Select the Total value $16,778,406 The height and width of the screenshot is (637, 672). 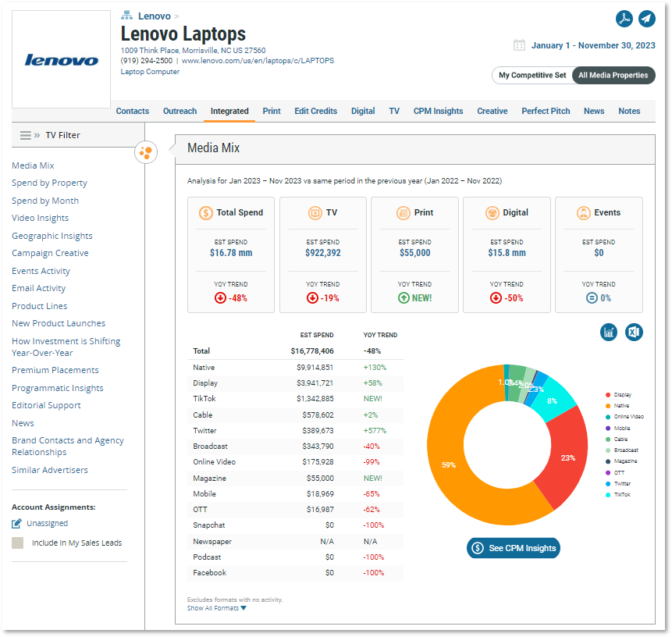click(x=312, y=351)
